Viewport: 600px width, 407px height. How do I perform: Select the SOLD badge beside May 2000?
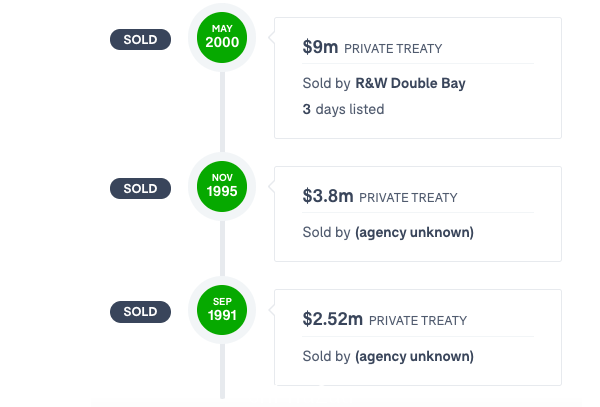(140, 39)
